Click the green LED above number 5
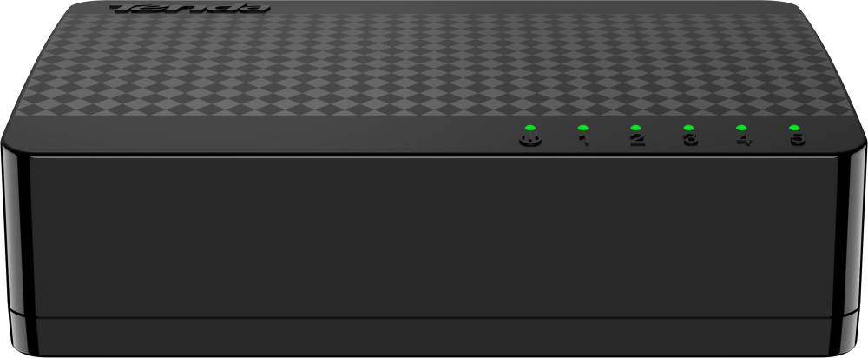Image resolution: width=868 pixels, height=358 pixels. [794, 128]
